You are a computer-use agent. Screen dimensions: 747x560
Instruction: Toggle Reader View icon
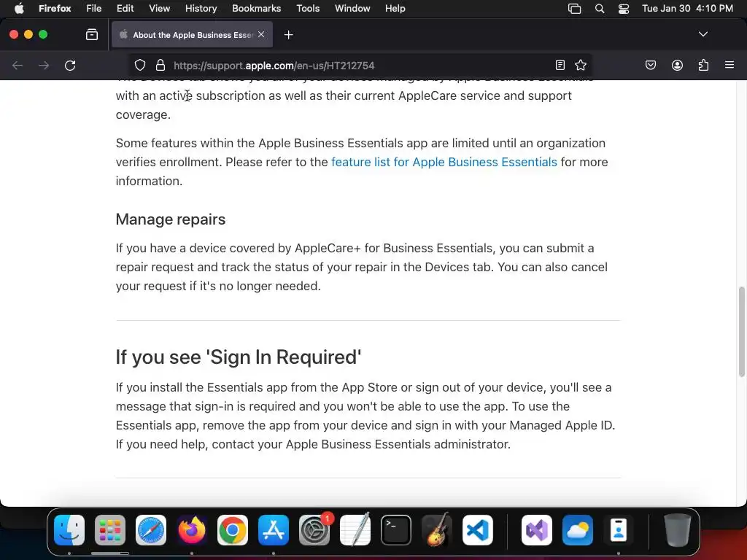tap(560, 65)
